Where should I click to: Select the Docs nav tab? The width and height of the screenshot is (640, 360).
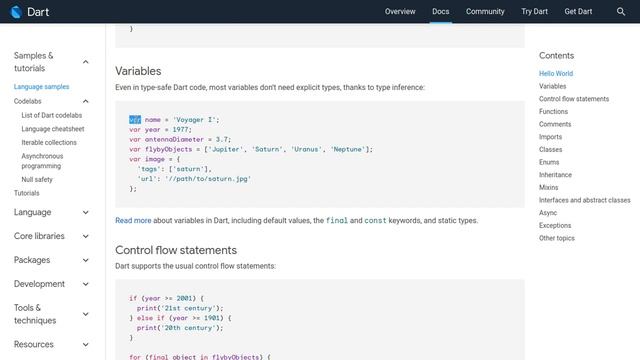click(x=440, y=11)
